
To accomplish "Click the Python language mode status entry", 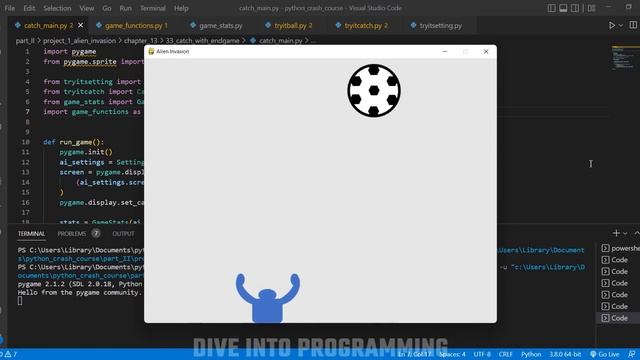I will pyautogui.click(x=531, y=354).
